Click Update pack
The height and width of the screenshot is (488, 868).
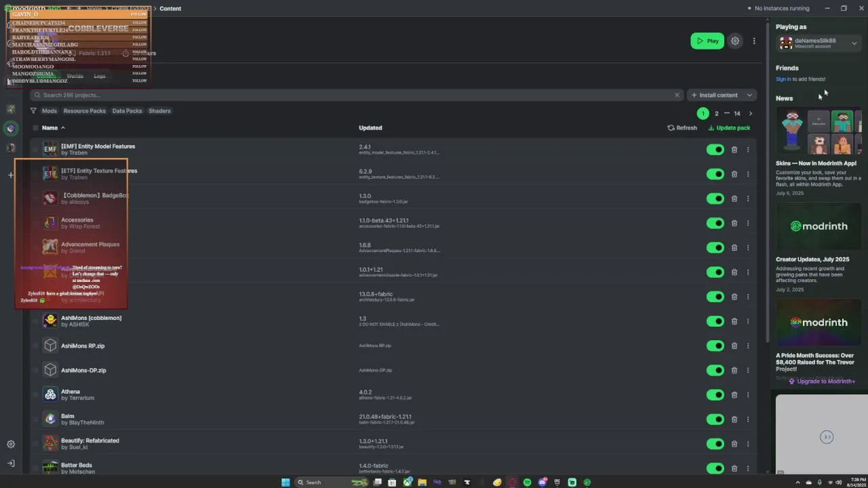729,127
